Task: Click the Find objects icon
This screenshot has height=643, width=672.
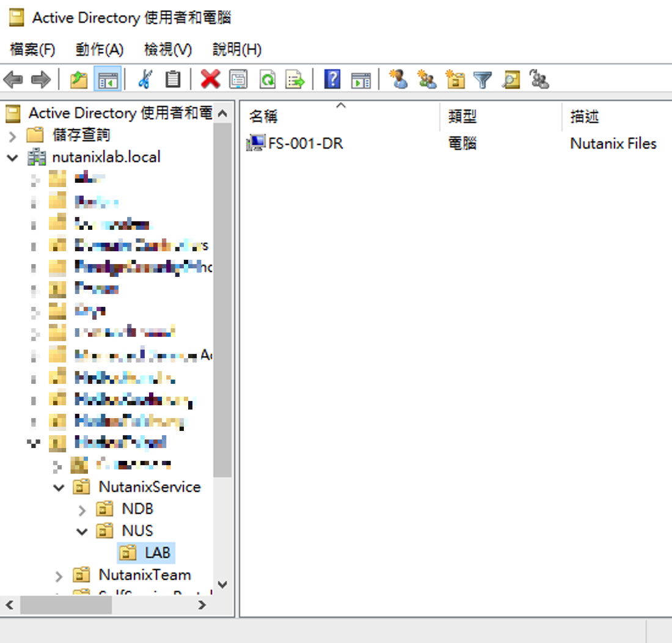Action: [x=511, y=79]
